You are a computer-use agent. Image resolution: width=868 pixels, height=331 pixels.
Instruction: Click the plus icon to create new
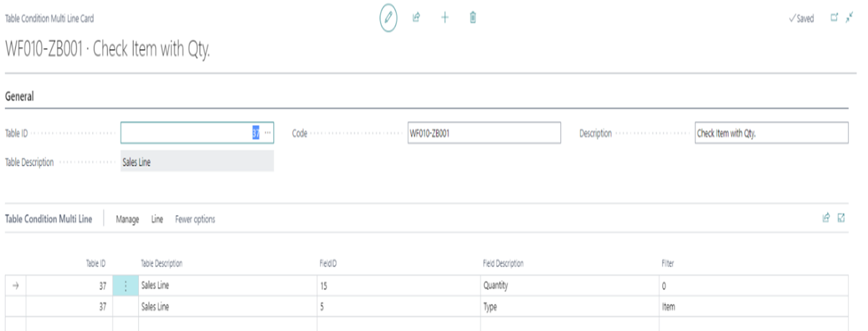point(444,18)
